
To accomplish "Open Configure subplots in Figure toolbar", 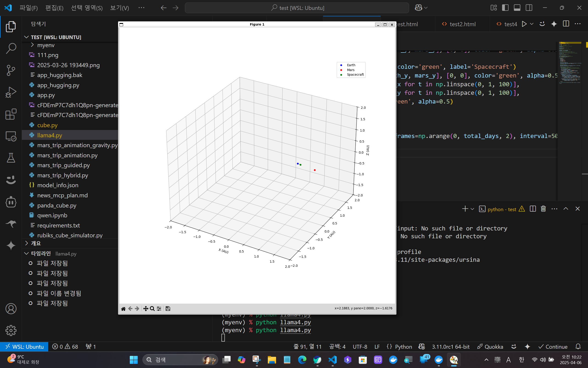I will point(159,309).
